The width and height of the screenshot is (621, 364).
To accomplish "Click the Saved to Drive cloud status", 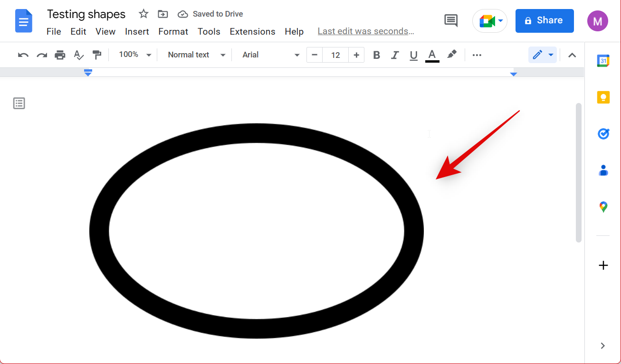I will (x=210, y=14).
